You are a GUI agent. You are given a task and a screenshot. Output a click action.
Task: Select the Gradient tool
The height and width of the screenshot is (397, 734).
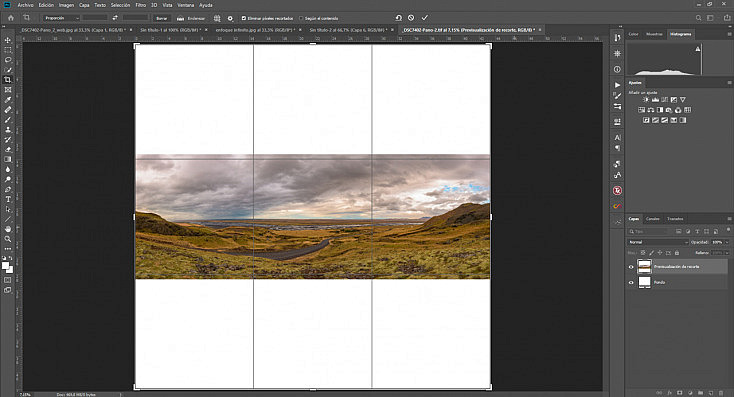(7, 160)
